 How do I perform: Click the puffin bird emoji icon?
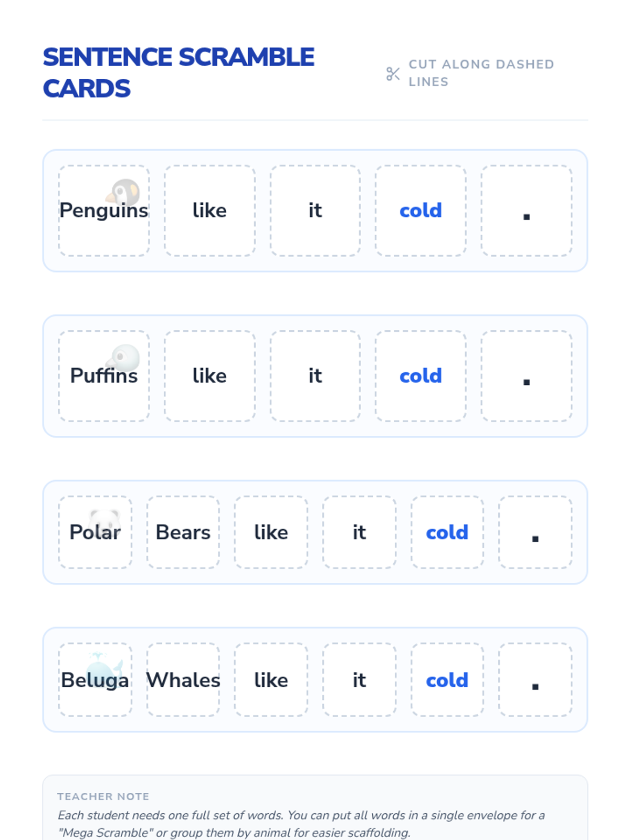(123, 358)
